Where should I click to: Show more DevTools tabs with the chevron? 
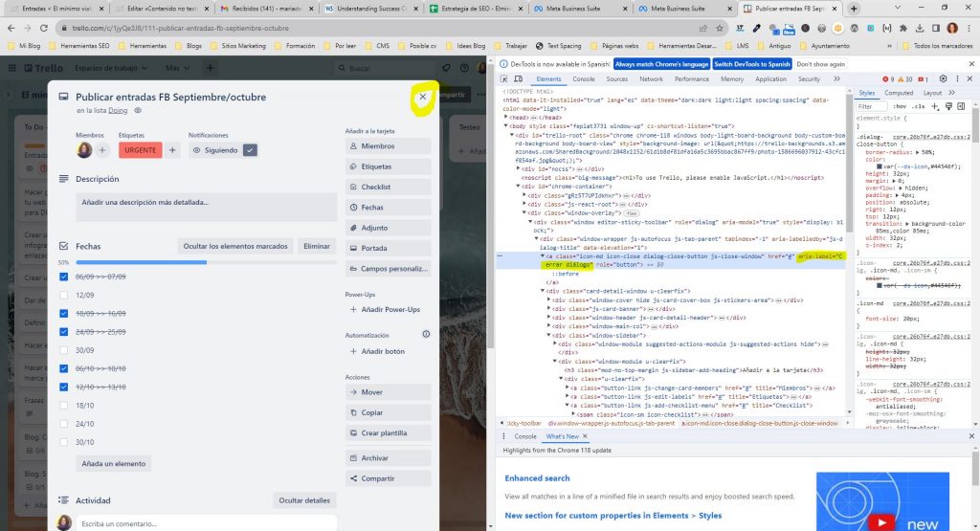836,79
